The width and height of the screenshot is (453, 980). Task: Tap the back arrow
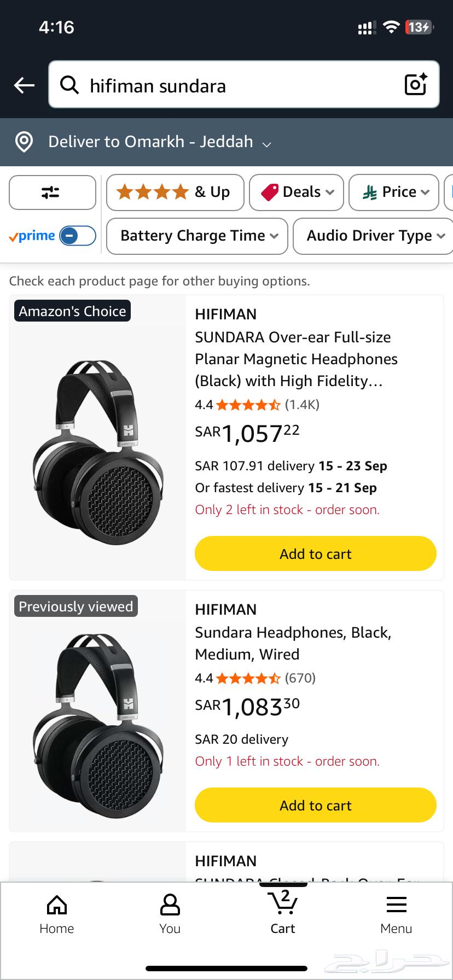click(24, 85)
